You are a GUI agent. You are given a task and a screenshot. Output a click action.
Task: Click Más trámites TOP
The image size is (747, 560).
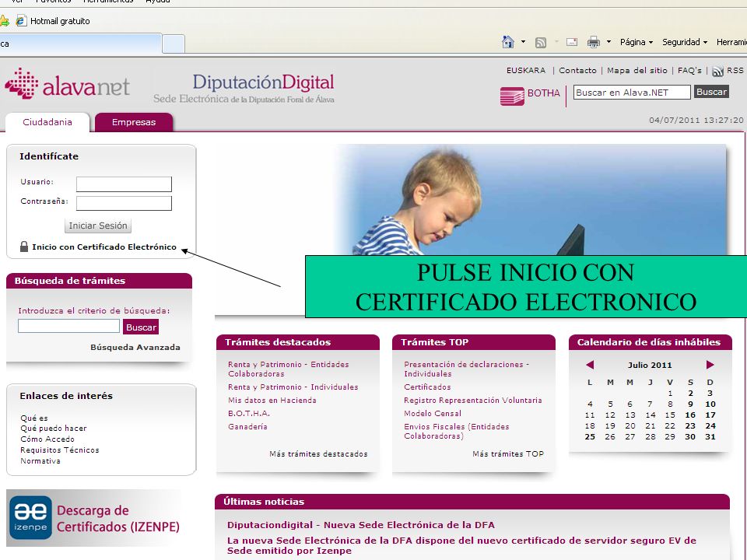[508, 453]
